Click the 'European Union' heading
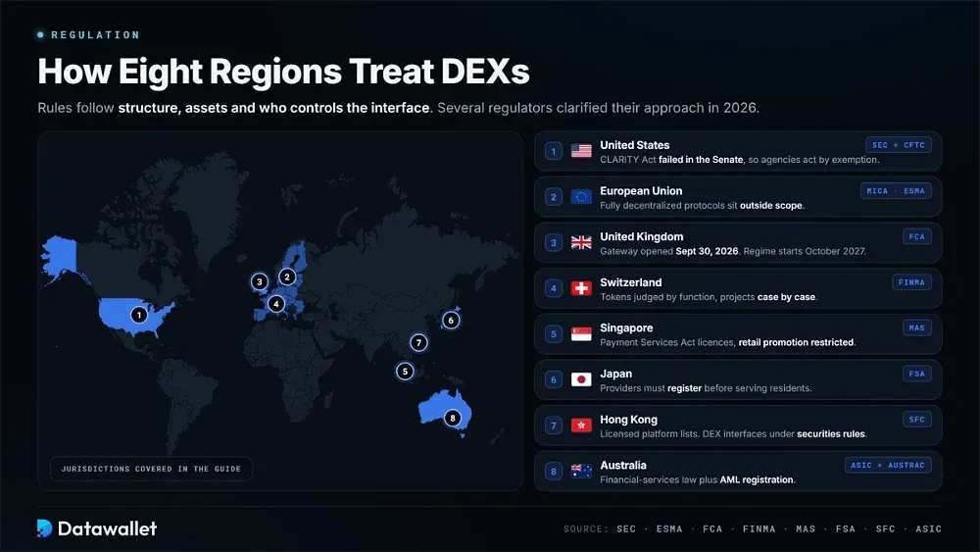 pyautogui.click(x=641, y=190)
